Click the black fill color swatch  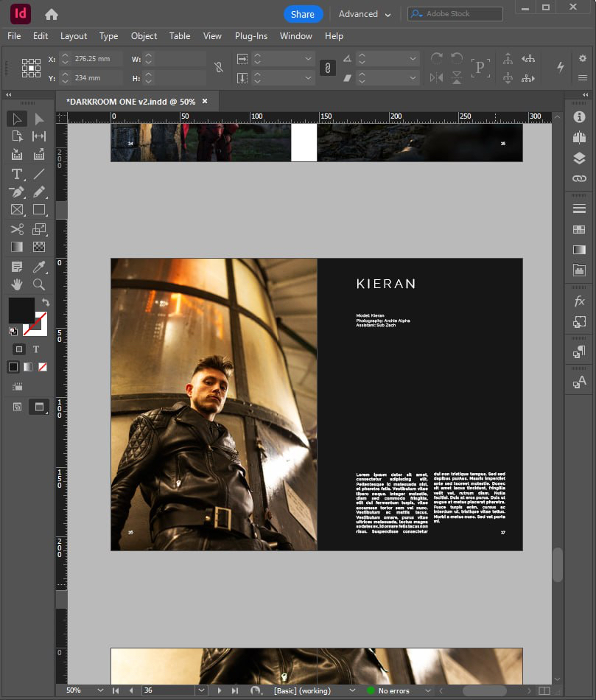click(21, 310)
